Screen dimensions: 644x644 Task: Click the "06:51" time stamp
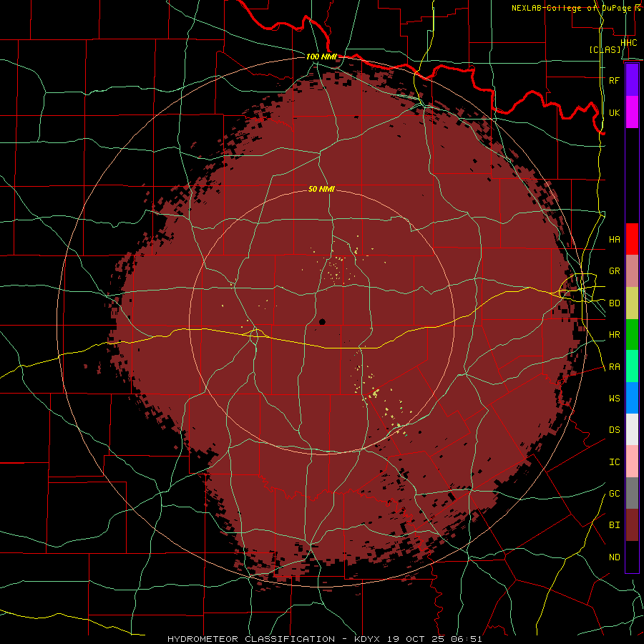pyautogui.click(x=466, y=639)
